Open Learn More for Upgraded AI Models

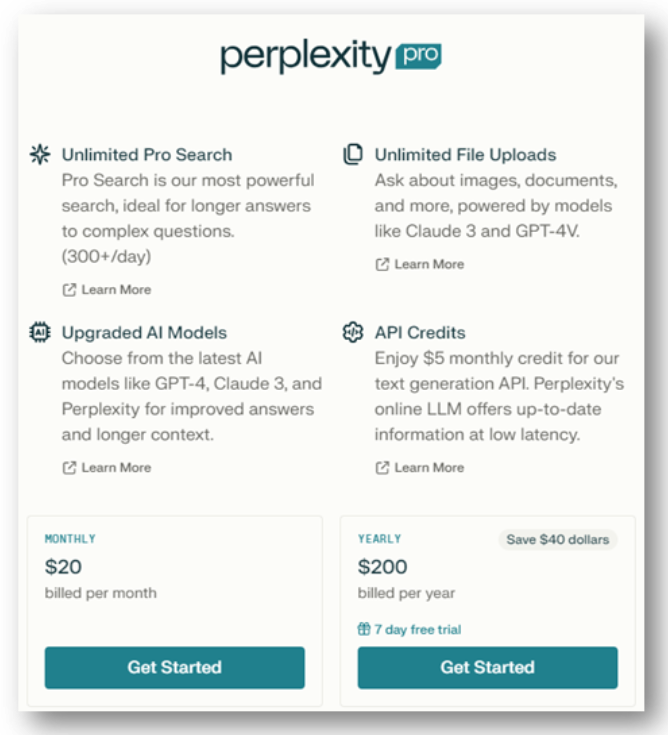tap(116, 468)
